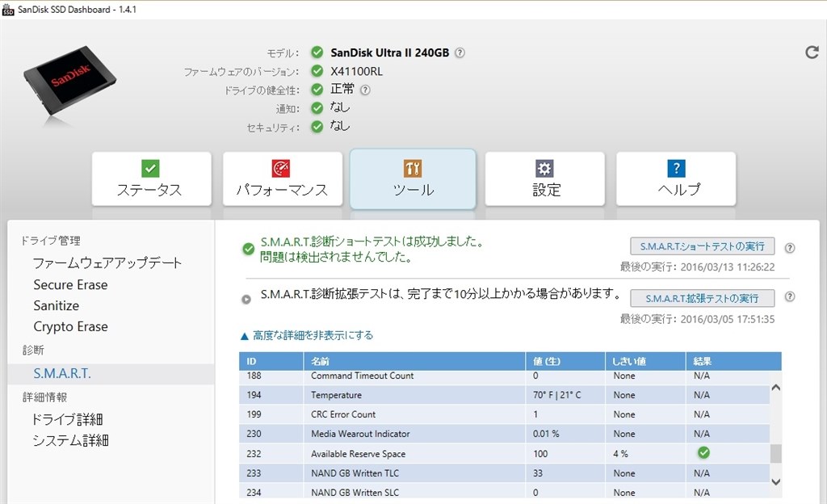Image resolution: width=827 pixels, height=504 pixels.
Task: Click firmware version X41100RL
Action: pos(356,71)
